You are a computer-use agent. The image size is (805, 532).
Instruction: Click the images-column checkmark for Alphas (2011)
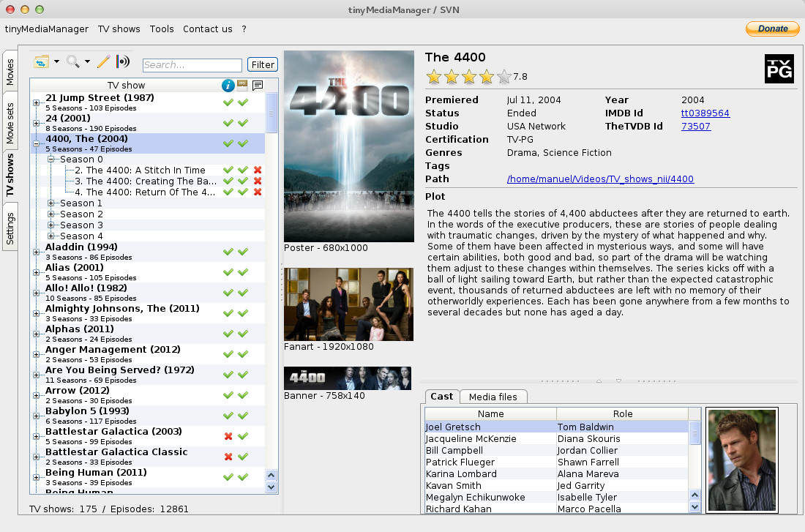tap(243, 333)
